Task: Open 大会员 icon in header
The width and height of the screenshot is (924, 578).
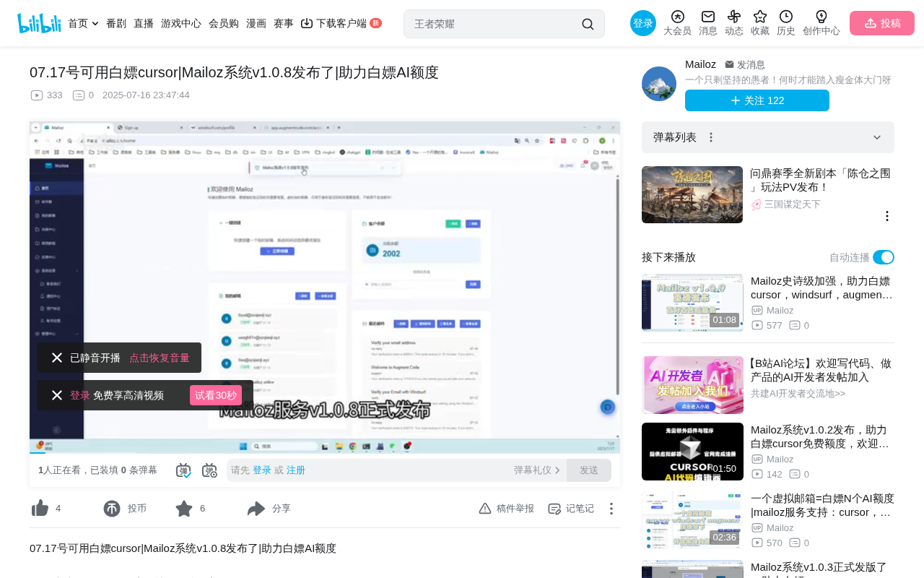Action: pyautogui.click(x=677, y=17)
